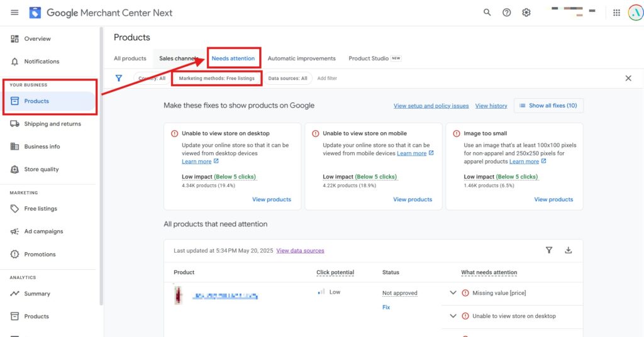Click the Add filter field
Image resolution: width=644 pixels, height=337 pixels.
point(327,78)
